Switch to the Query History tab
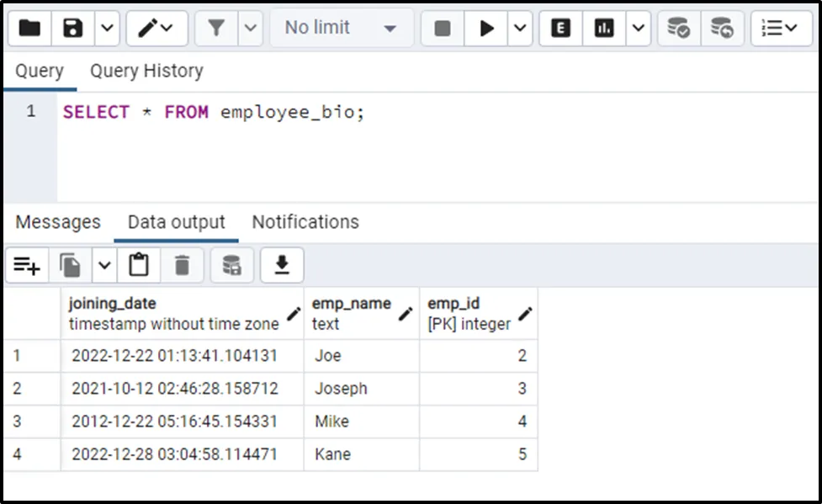This screenshot has height=504, width=822. [146, 71]
